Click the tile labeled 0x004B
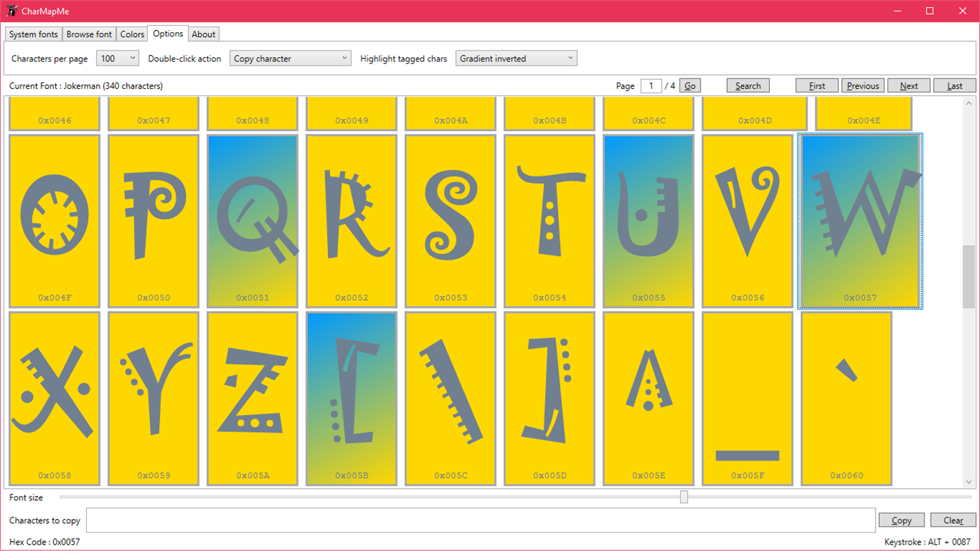 [550, 114]
